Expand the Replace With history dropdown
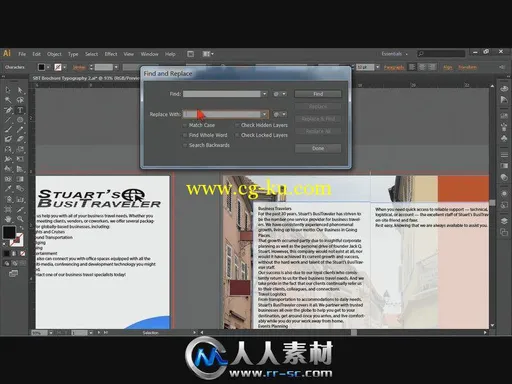Image resolution: width=512 pixels, height=384 pixels. tap(264, 114)
